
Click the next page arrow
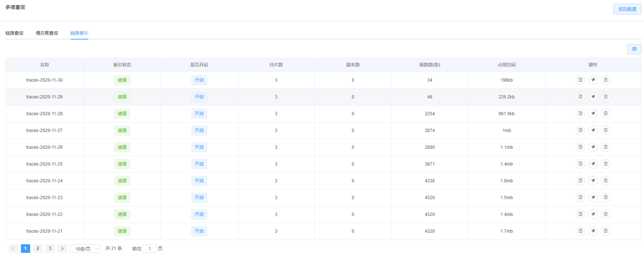pos(62,248)
